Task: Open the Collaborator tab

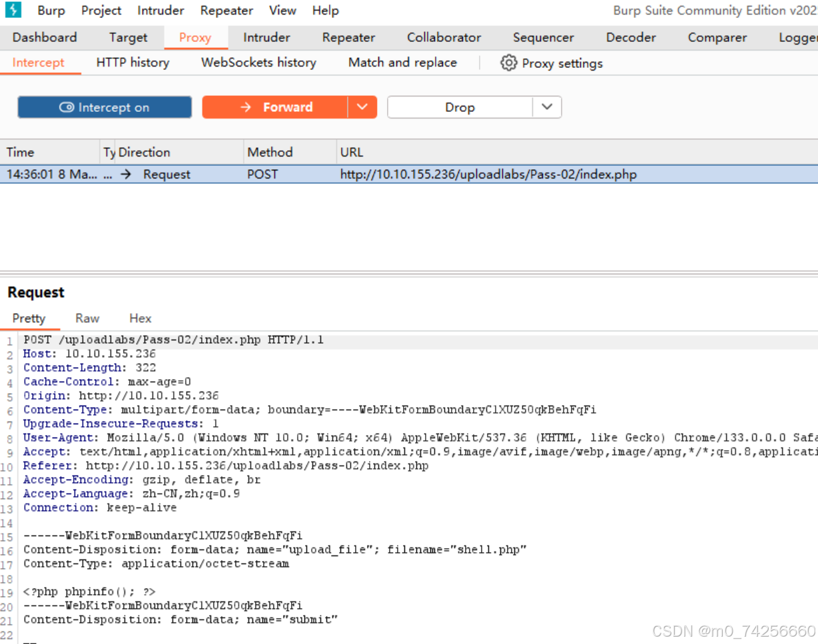Action: (444, 37)
